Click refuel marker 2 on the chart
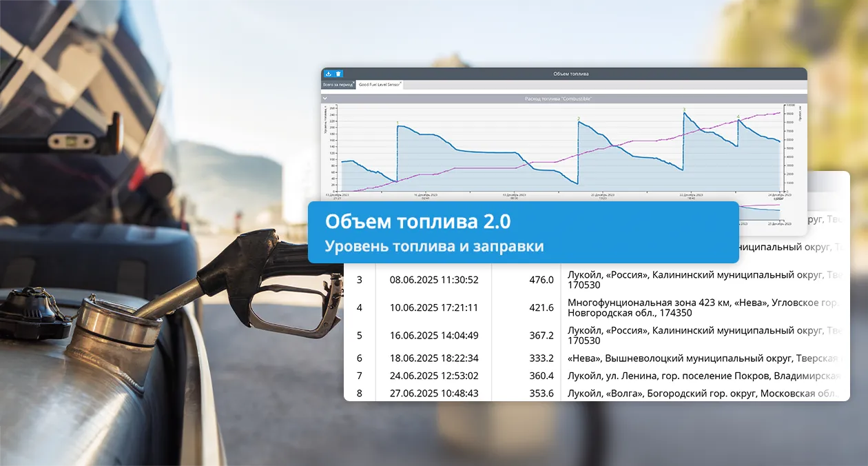 579,119
